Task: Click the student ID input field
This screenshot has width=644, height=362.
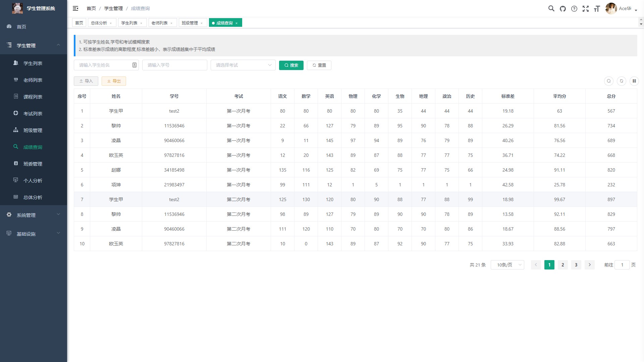Action: coord(175,65)
